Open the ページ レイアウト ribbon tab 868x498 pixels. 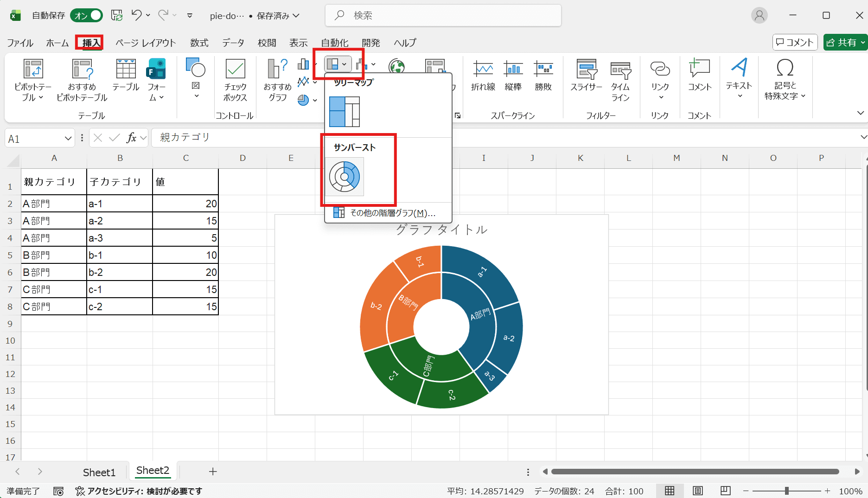pyautogui.click(x=146, y=43)
